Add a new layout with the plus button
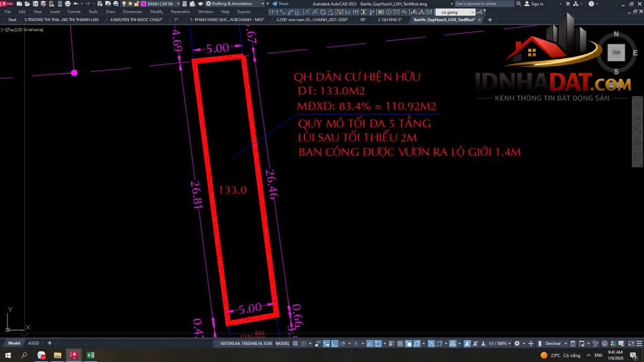The width and height of the screenshot is (644, 362). 50,343
